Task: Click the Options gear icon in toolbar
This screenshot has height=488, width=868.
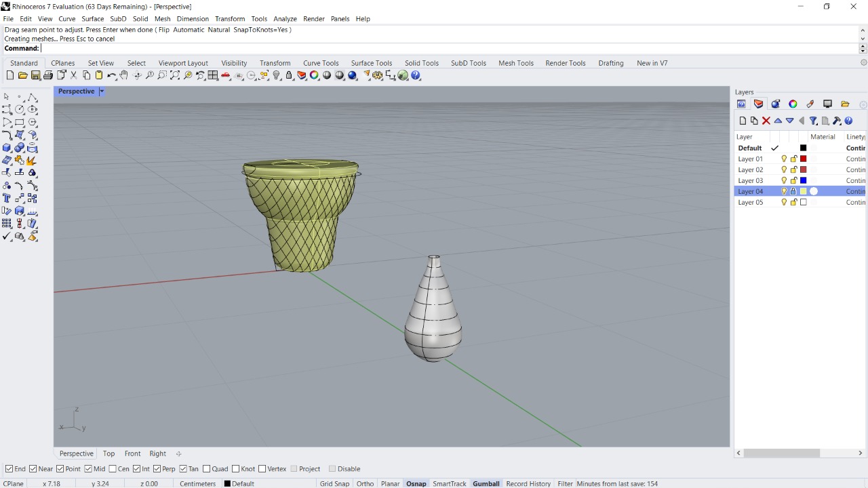Action: click(x=378, y=75)
